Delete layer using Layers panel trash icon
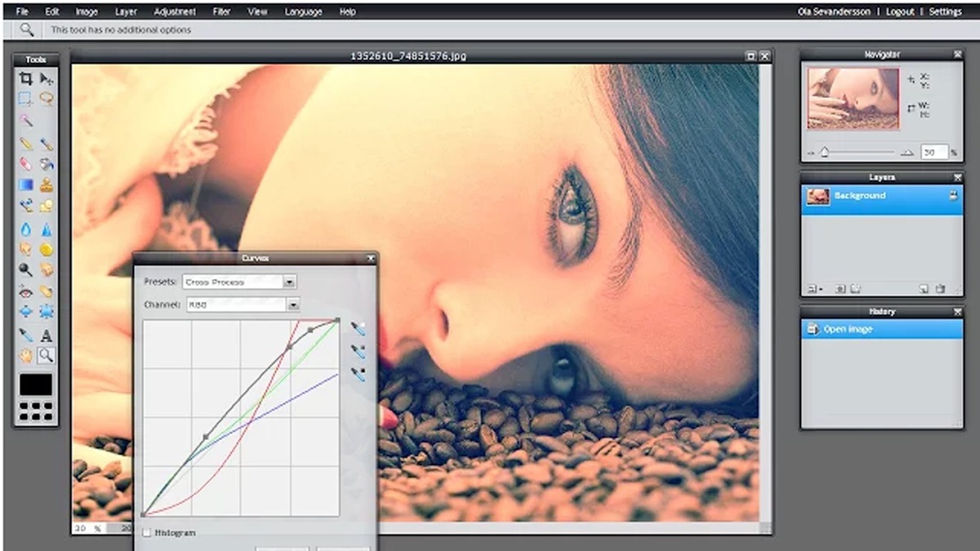The height and width of the screenshot is (551, 980). click(940, 288)
